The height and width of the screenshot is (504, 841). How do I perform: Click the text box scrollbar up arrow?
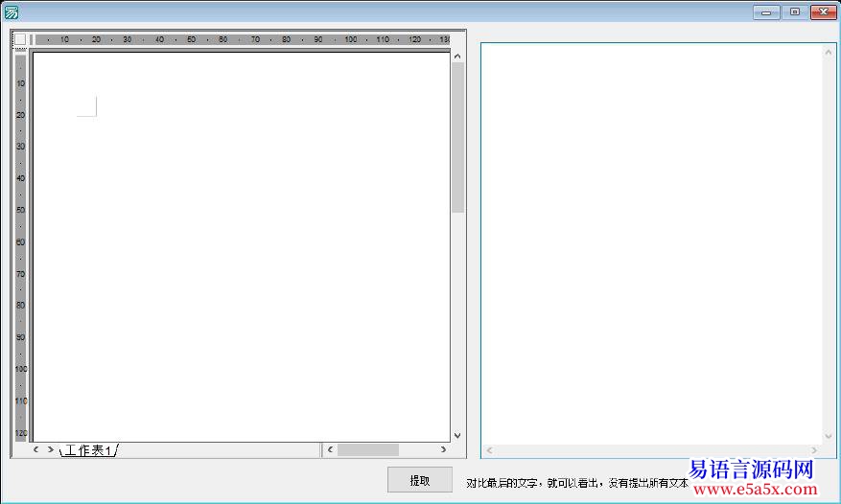[829, 52]
